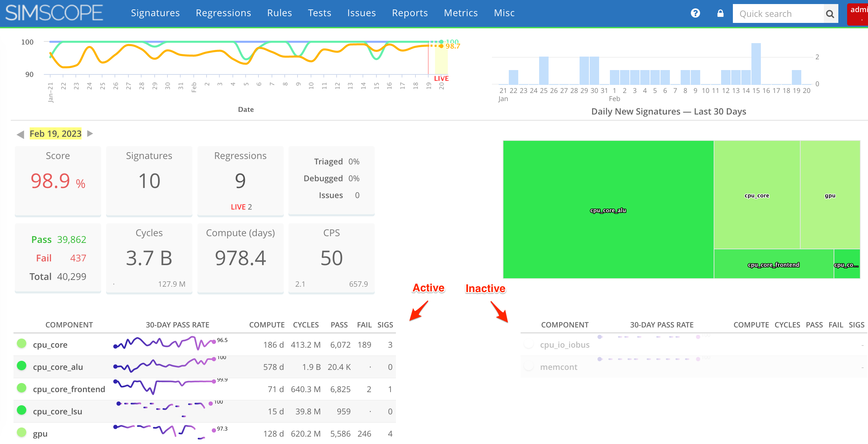Open gpu component link

40,434
